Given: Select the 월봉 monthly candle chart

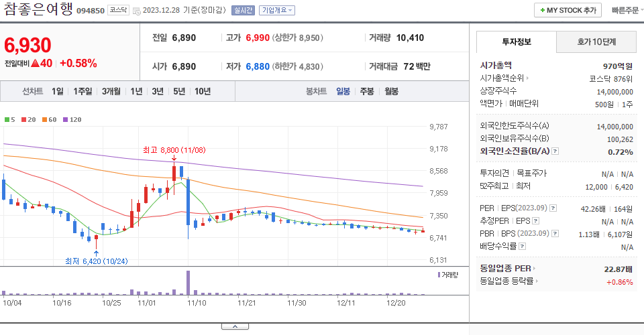Looking at the screenshot, I should [391, 91].
